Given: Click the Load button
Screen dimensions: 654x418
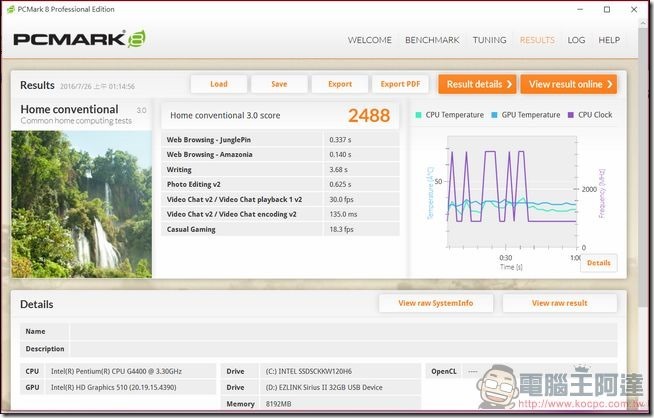Looking at the screenshot, I should [219, 84].
